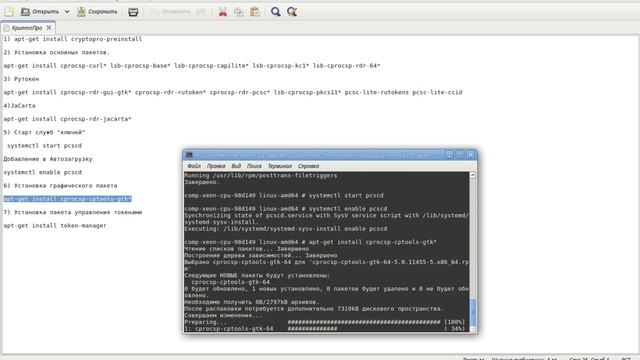Click 'Running /usr/lib/rpm/posttrans-filetriggers' in terminal
Viewport: 640px width, 360px height.
click(261, 176)
